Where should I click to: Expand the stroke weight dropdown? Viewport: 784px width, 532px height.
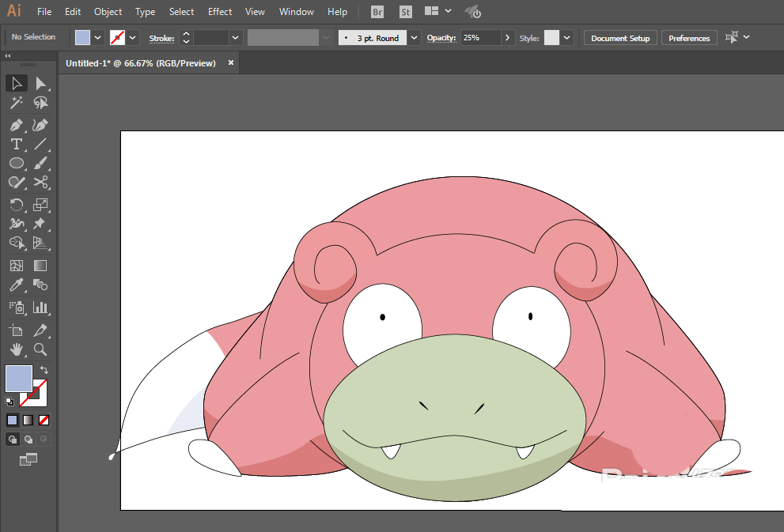pos(236,37)
